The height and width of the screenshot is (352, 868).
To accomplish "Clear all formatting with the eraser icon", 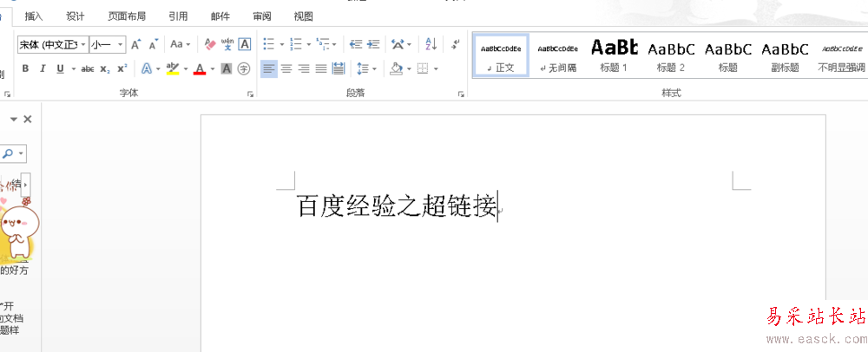I will [x=210, y=44].
